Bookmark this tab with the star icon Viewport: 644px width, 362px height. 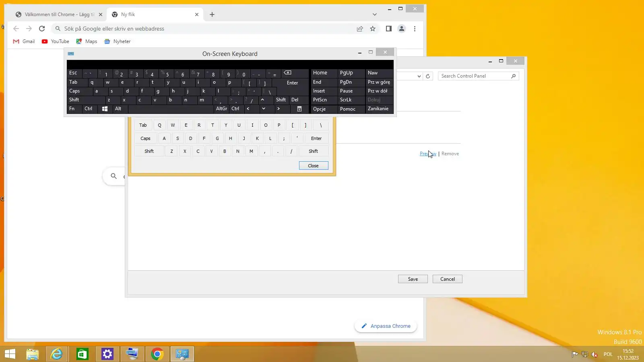point(373,29)
